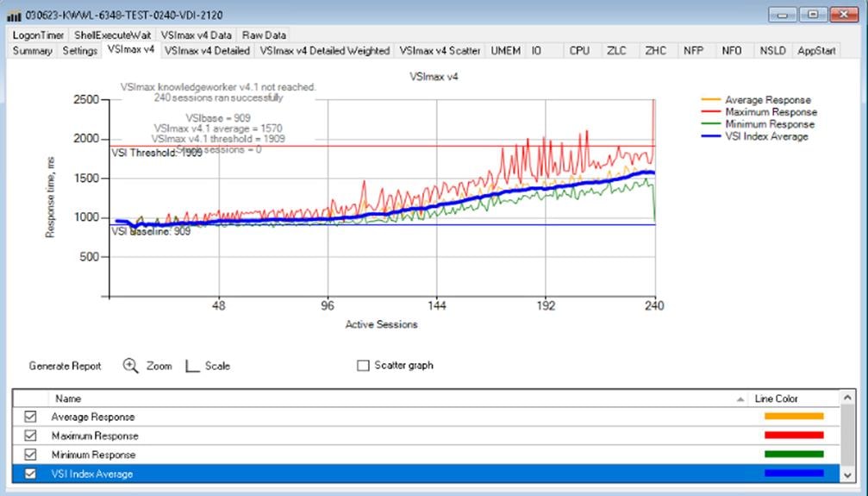Click VSI Index Average in the legend

766,136
